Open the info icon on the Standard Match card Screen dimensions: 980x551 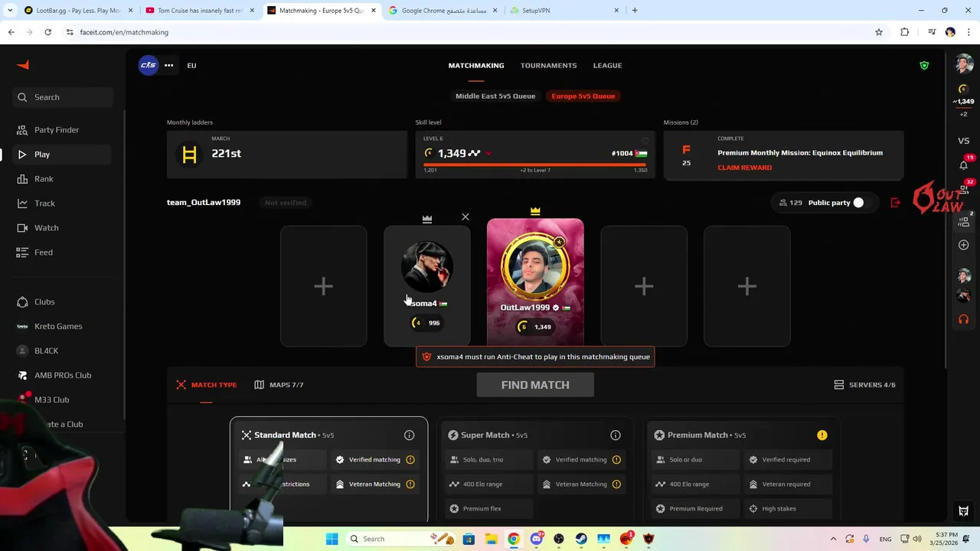410,435
